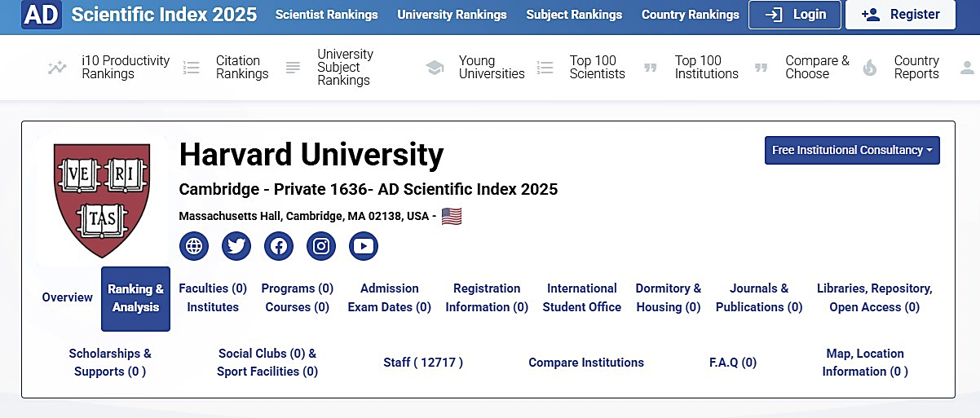
Task: Open F.A.Q (0) tab
Action: (733, 363)
